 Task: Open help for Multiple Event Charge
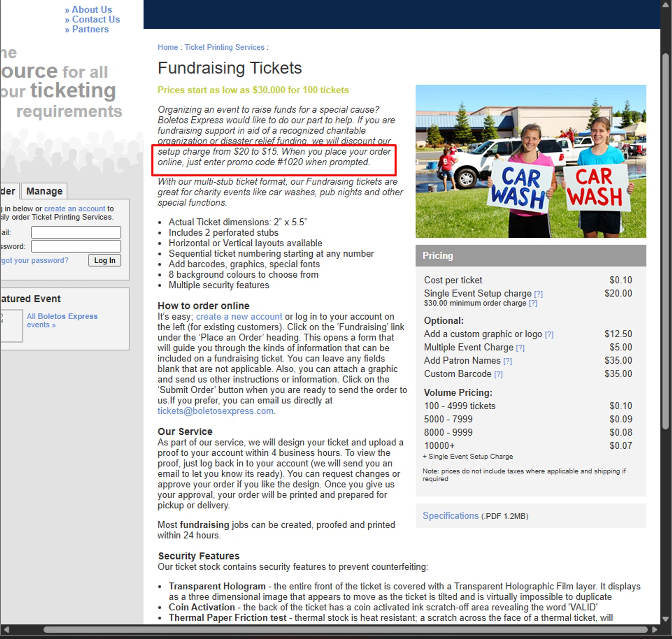coord(520,348)
